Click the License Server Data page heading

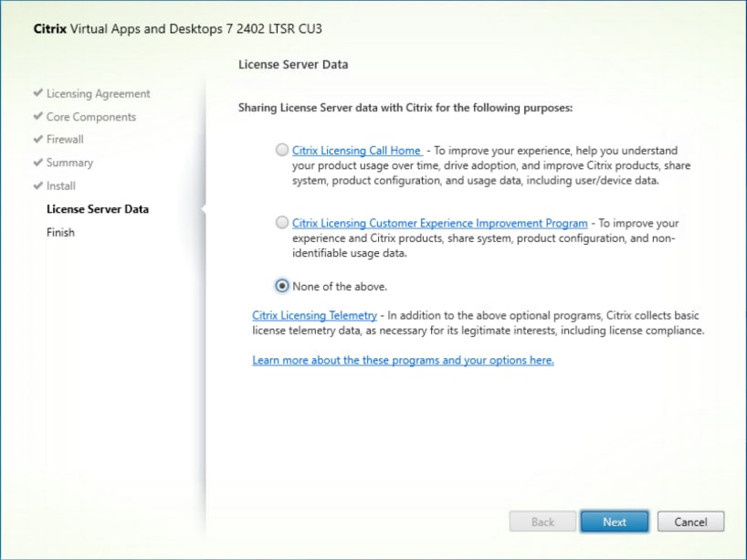click(293, 65)
